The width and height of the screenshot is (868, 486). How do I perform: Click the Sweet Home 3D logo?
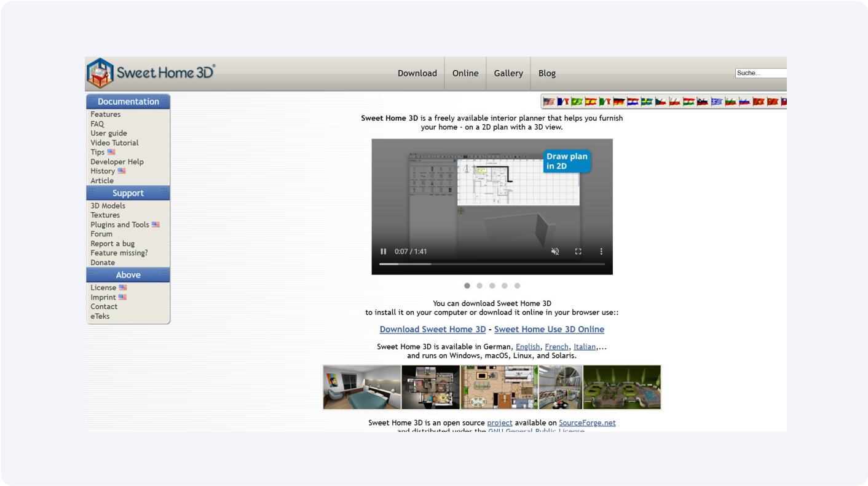coord(151,73)
